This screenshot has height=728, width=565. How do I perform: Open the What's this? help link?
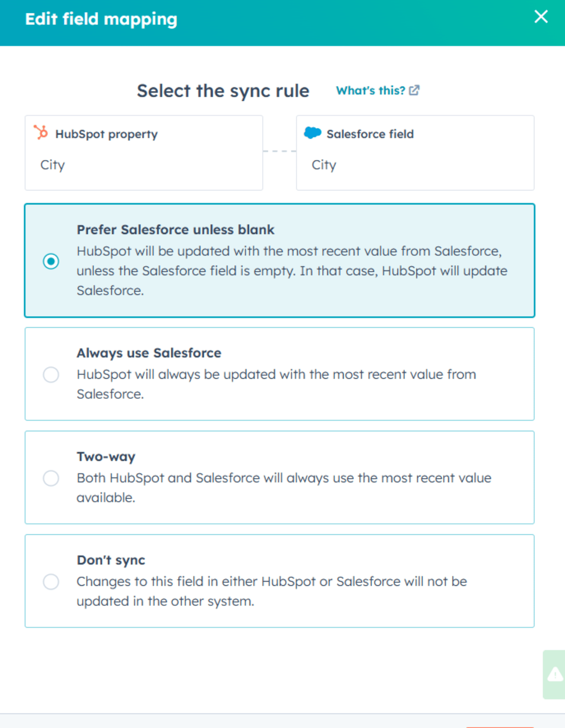[x=371, y=91]
